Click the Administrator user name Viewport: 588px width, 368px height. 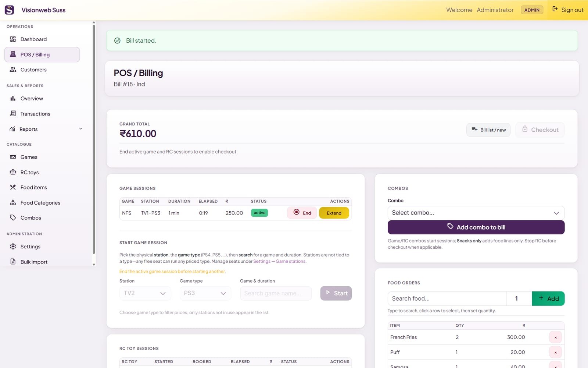pyautogui.click(x=495, y=10)
